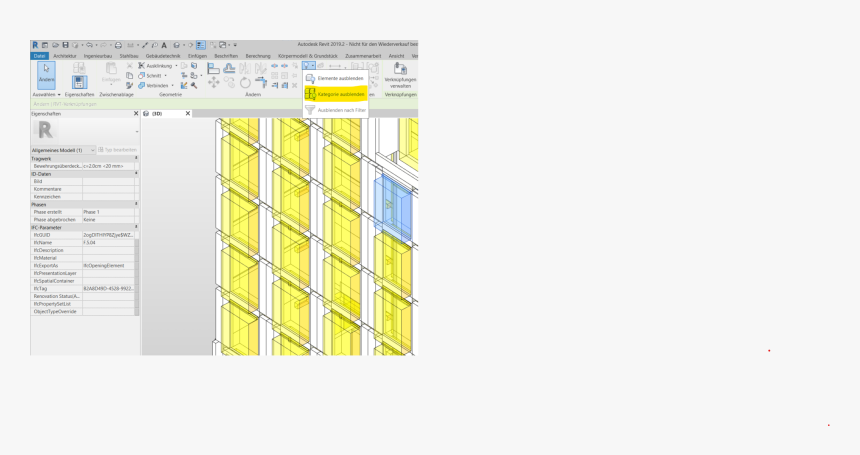Click the type properties icon above properties palette button
Image resolution: width=860 pixels, height=455 pixels.
coord(79,67)
